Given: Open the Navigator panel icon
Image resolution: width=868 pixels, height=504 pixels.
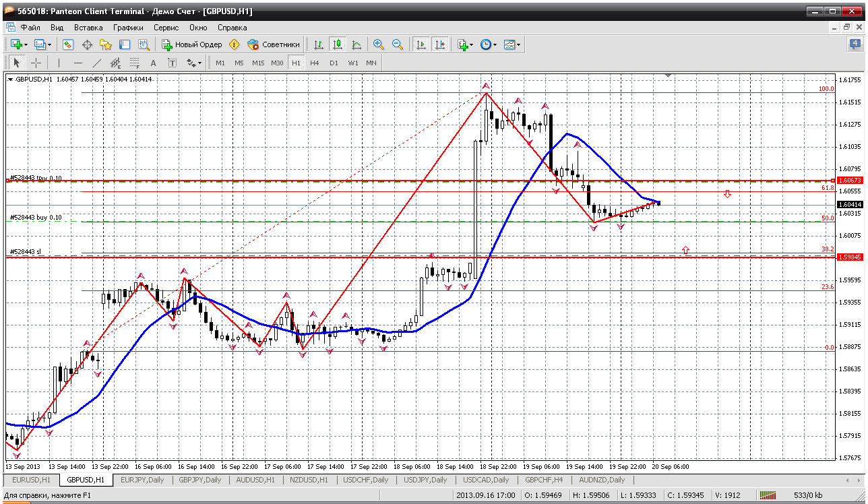Looking at the screenshot, I should [106, 44].
